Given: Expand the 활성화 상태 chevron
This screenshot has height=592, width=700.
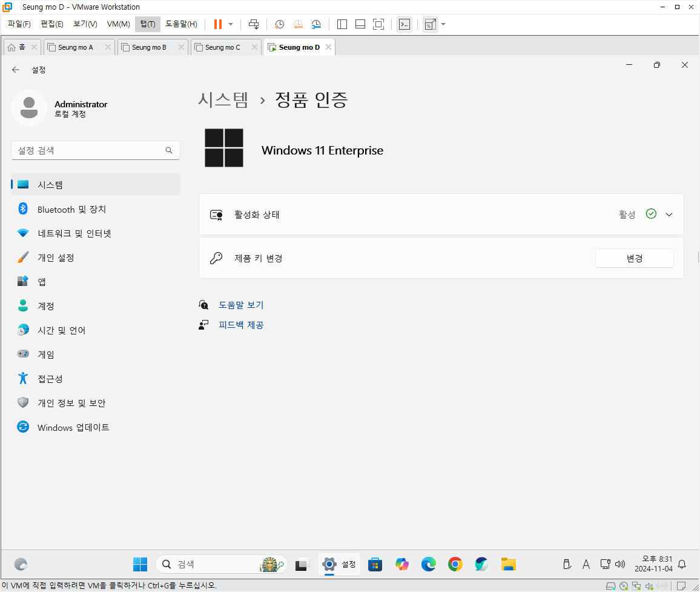Looking at the screenshot, I should (x=669, y=215).
